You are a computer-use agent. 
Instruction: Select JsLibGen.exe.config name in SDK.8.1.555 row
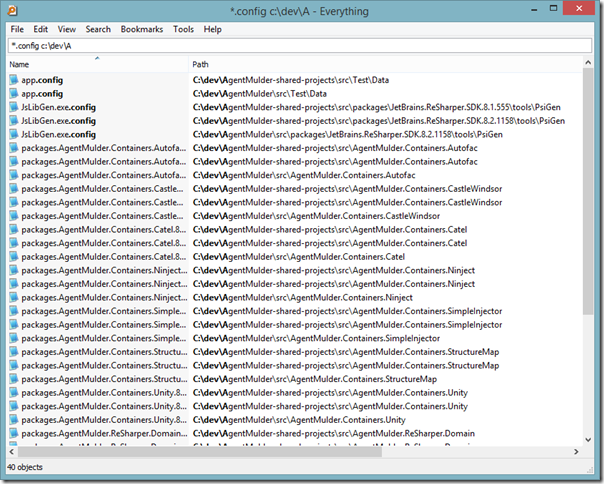pyautogui.click(x=59, y=107)
